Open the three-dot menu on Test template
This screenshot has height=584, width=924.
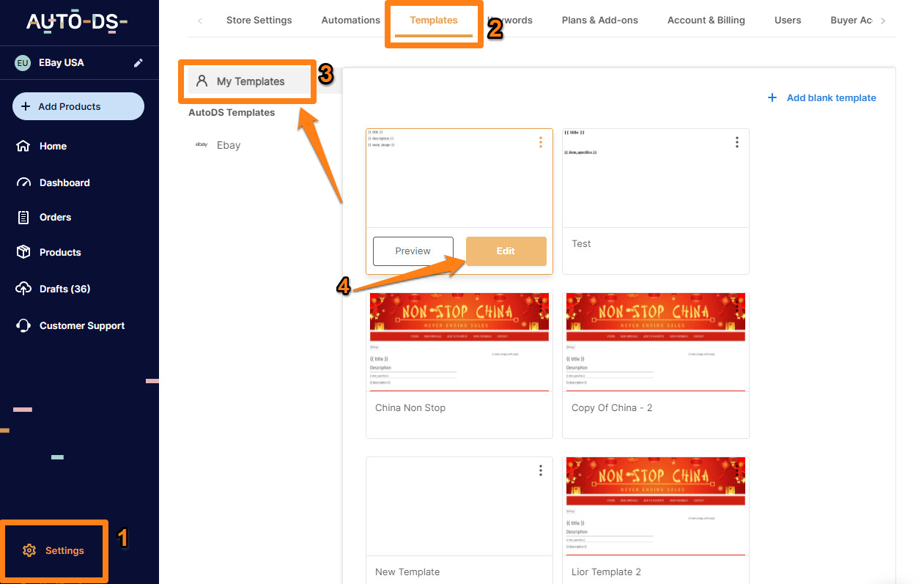(737, 142)
